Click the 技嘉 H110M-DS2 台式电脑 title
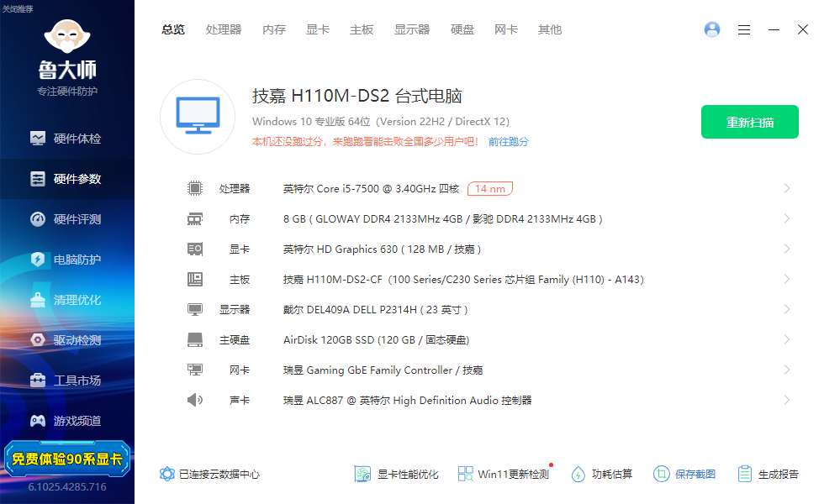Image resolution: width=824 pixels, height=504 pixels. click(x=357, y=96)
